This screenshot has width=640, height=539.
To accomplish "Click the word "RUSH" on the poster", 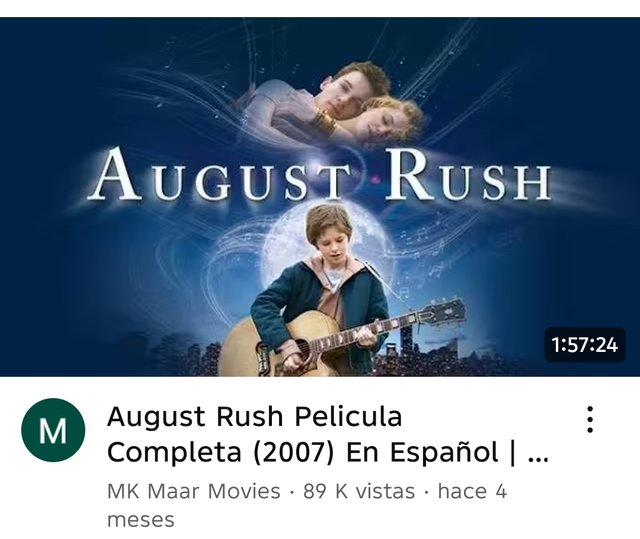I will (x=468, y=176).
